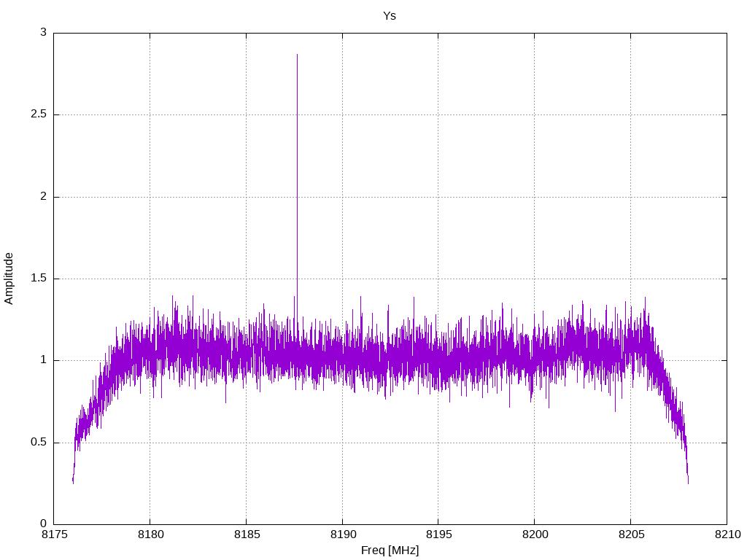The width and height of the screenshot is (747, 560).
Task: Click x-axis tick label 8185
Action: click(247, 534)
